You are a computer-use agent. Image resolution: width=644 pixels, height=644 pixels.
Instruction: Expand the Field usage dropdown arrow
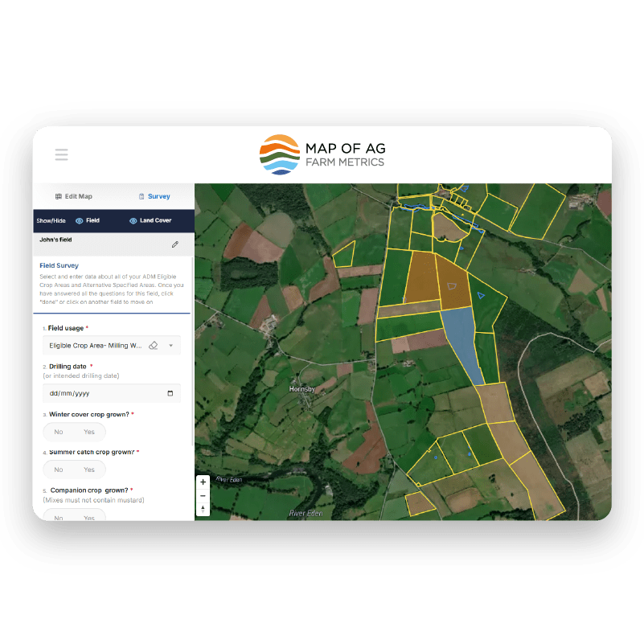pos(170,346)
